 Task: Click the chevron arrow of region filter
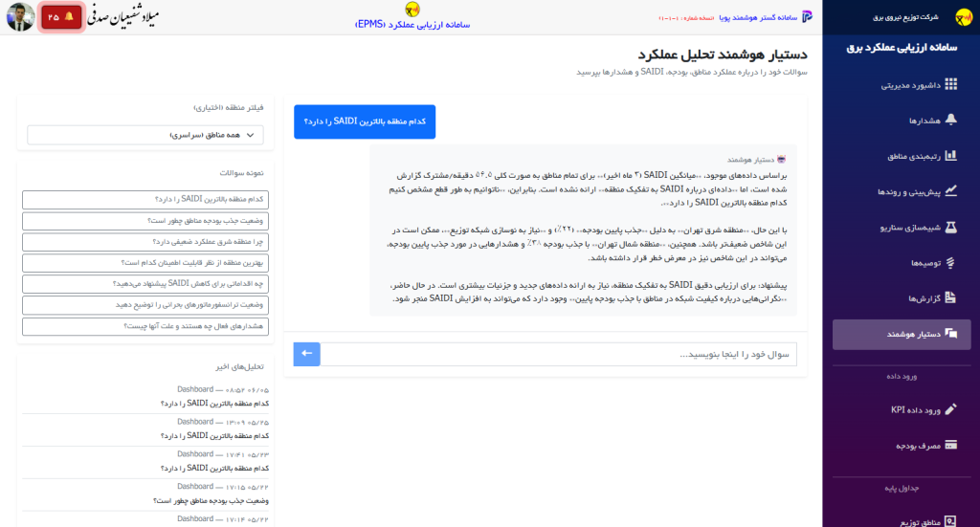pos(251,135)
